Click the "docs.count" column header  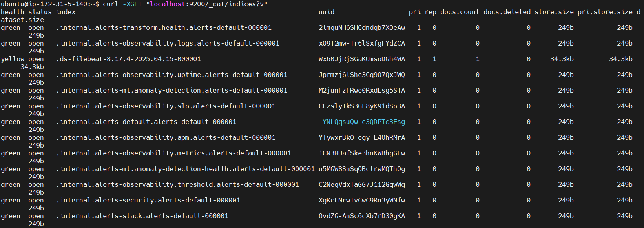460,12
